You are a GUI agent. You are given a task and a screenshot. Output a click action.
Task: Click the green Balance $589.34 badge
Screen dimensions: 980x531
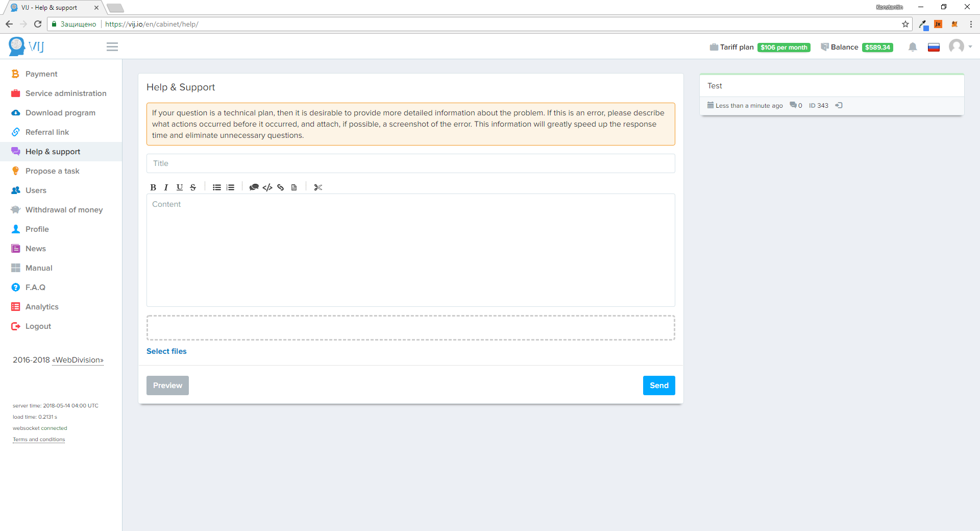(877, 47)
